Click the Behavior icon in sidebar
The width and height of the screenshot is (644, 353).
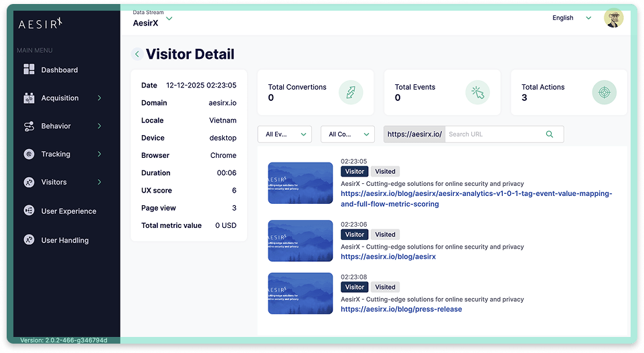click(29, 126)
